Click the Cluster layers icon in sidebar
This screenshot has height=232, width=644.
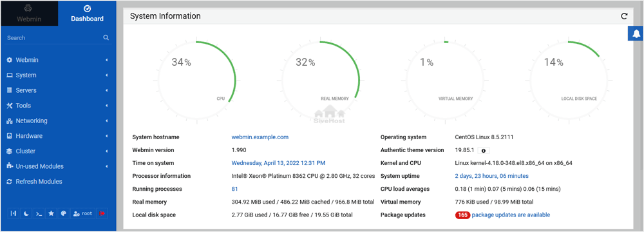click(10, 151)
